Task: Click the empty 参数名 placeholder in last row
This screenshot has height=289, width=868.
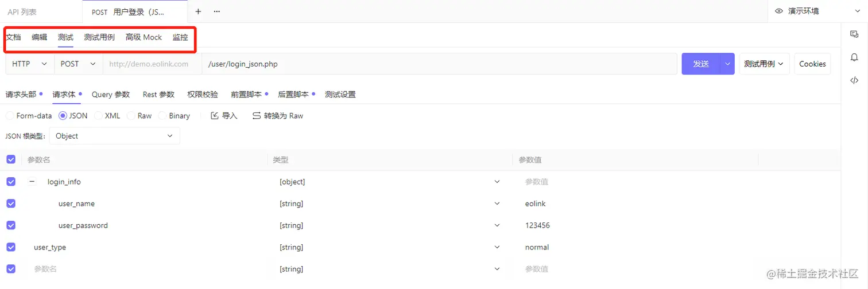Action: [x=46, y=269]
